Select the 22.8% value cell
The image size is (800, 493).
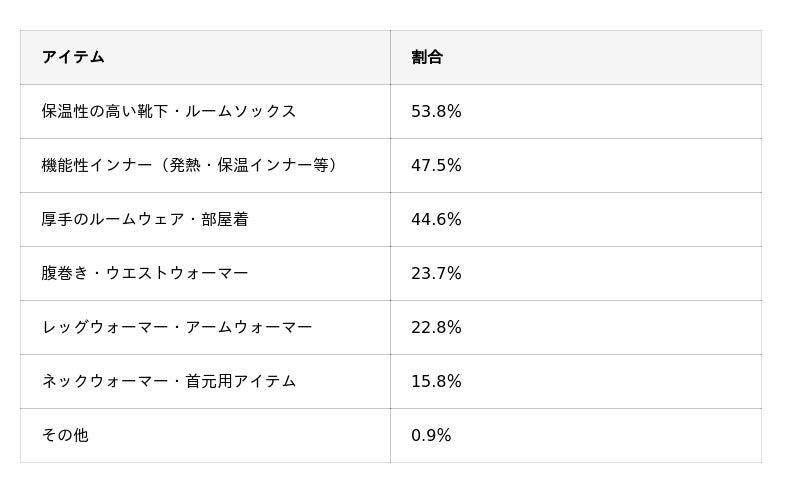[576, 327]
